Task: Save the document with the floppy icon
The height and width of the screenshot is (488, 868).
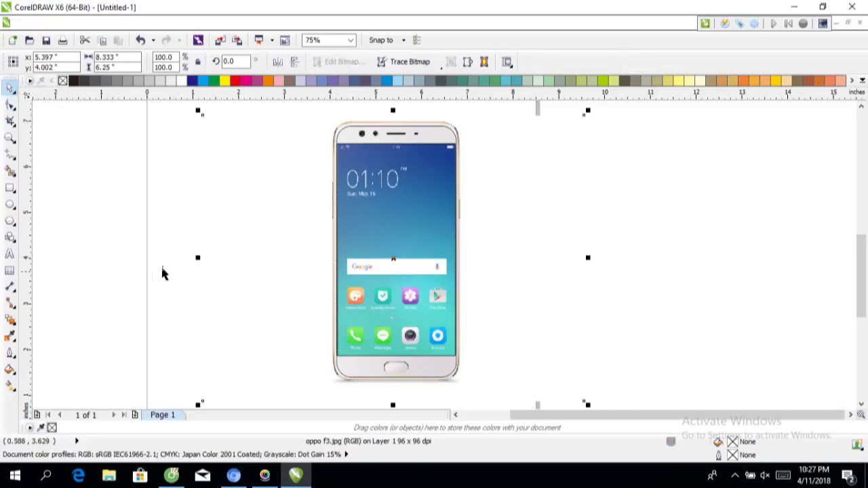Action: tap(46, 40)
